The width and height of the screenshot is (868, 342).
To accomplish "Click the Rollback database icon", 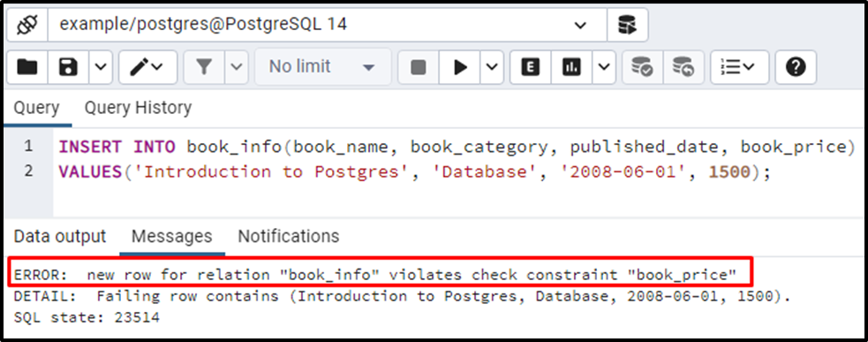I will (683, 68).
